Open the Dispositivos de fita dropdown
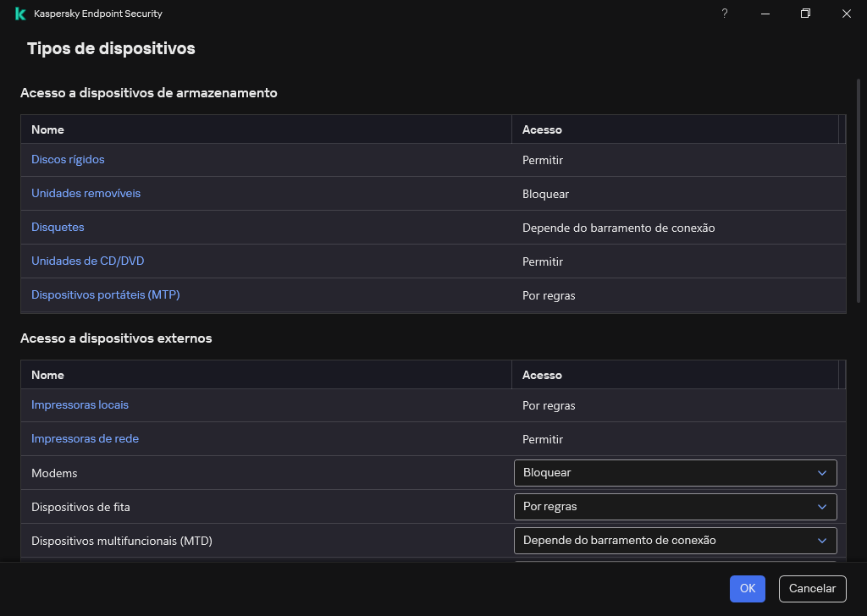This screenshot has width=867, height=616. pyautogui.click(x=675, y=507)
